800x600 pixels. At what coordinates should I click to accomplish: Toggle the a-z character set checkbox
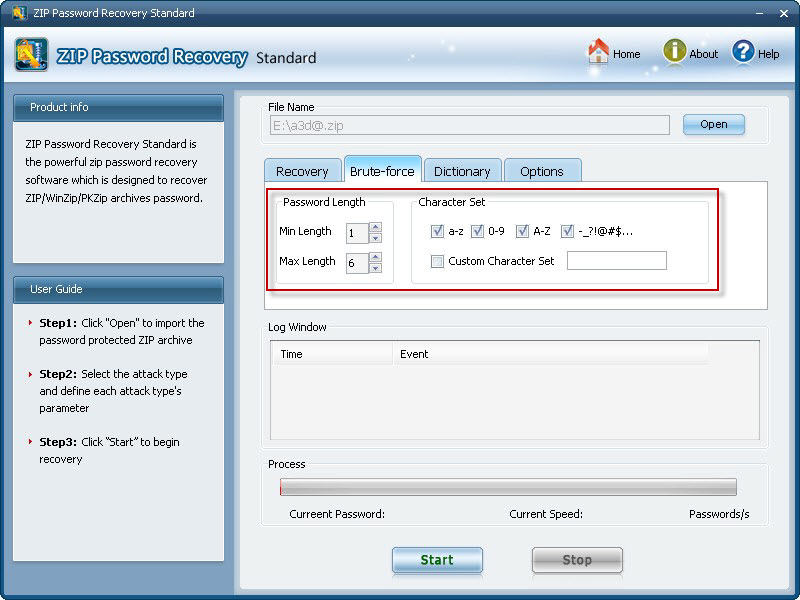point(437,232)
